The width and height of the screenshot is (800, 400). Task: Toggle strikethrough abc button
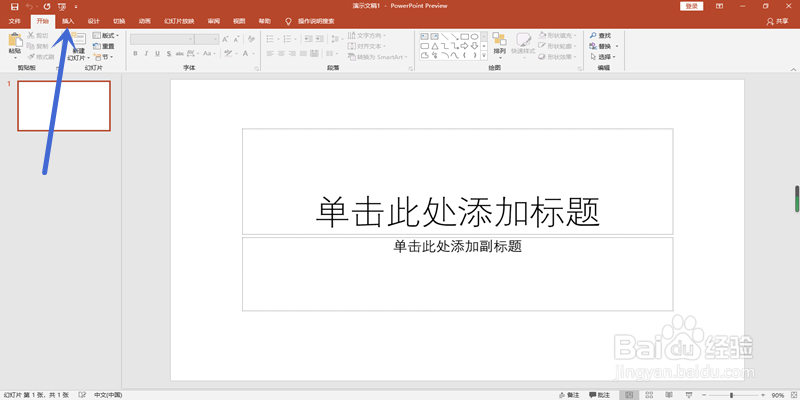pyautogui.click(x=180, y=53)
